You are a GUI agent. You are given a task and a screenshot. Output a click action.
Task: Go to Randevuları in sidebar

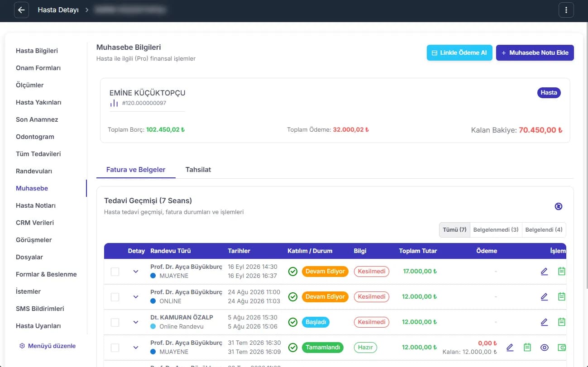click(34, 171)
